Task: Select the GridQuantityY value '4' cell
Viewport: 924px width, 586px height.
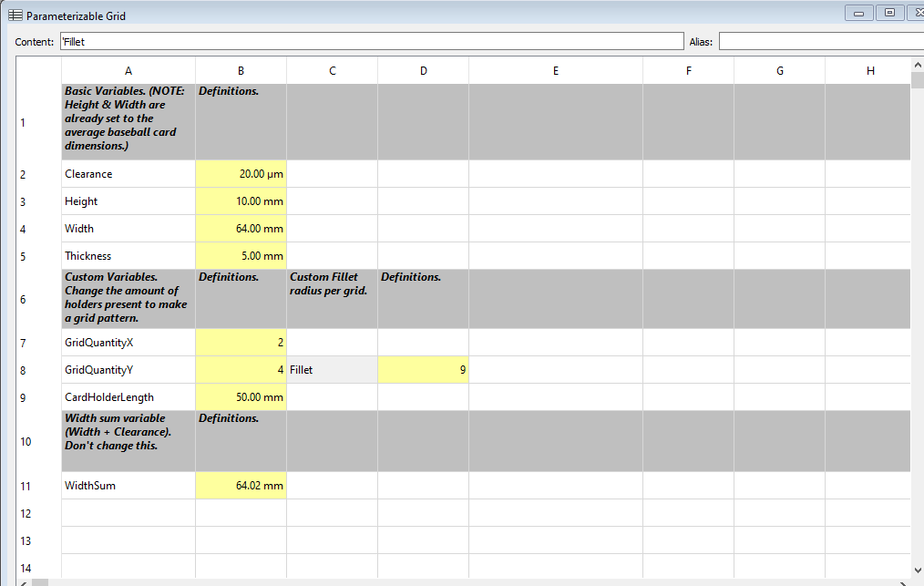Action: (241, 370)
